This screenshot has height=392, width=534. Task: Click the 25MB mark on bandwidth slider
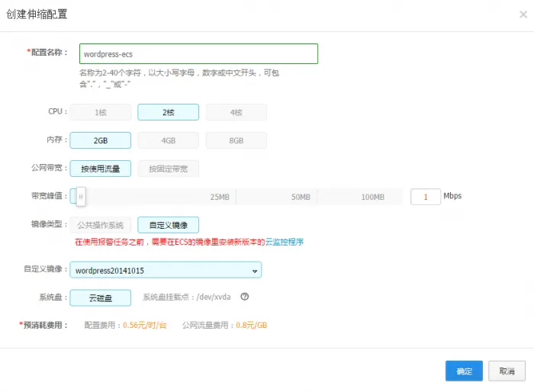click(220, 197)
